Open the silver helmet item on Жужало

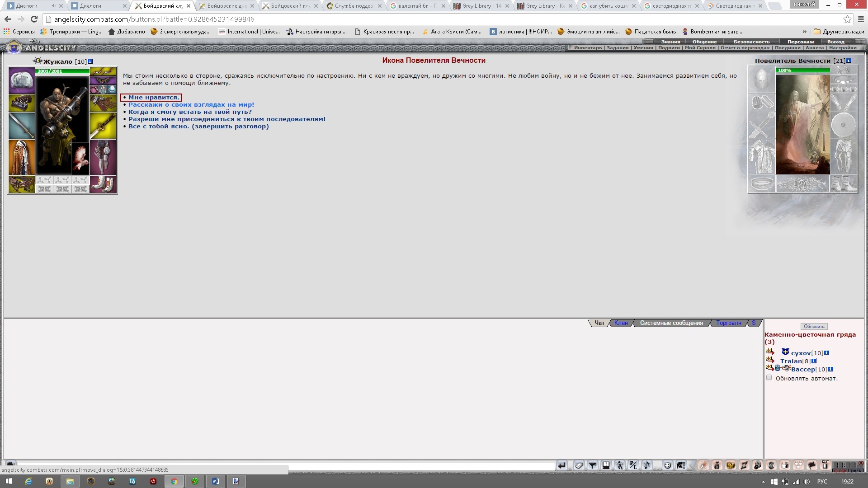(x=22, y=80)
